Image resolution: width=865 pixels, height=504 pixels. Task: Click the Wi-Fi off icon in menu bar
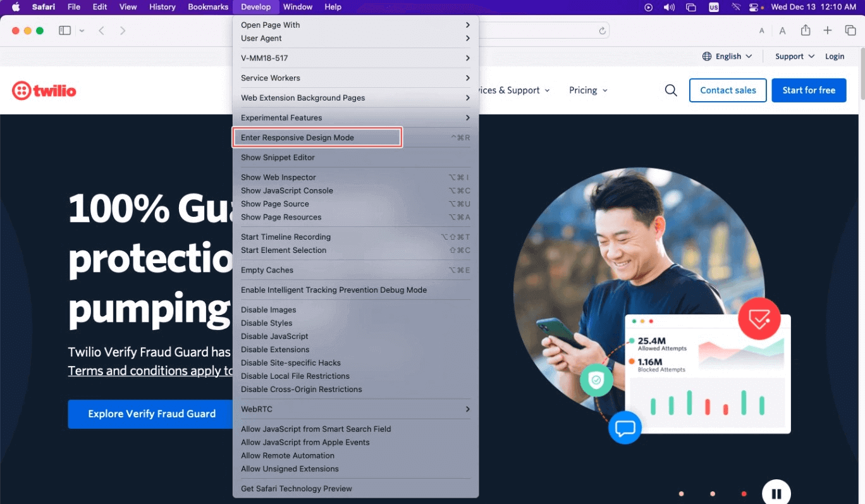[735, 7]
